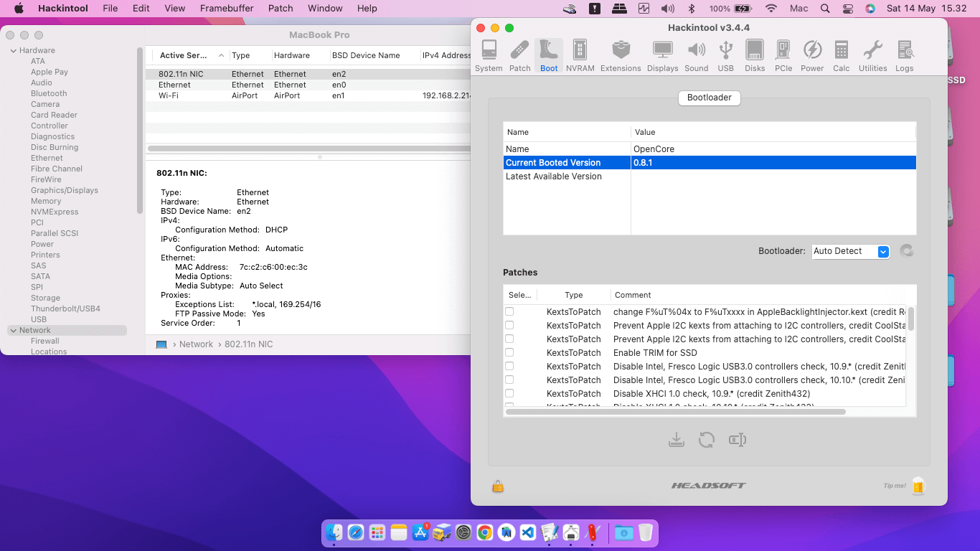Open the Help menu
The height and width of the screenshot is (551, 980).
367,9
